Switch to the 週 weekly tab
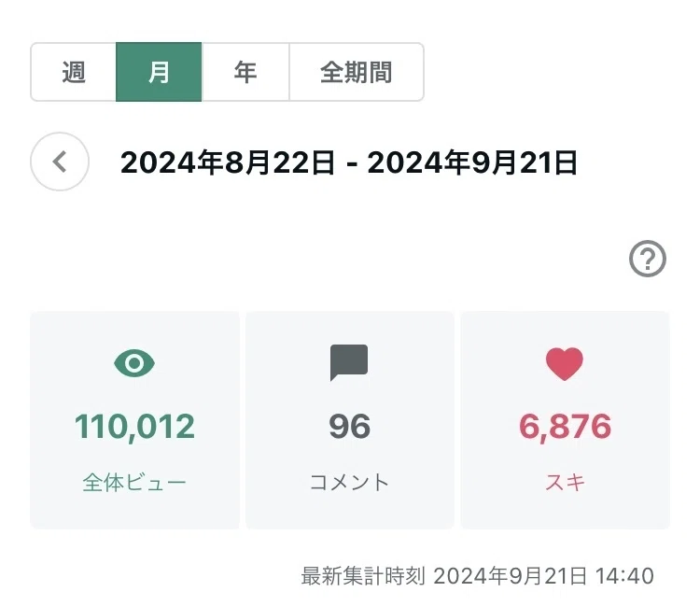The image size is (700, 606). [x=73, y=72]
